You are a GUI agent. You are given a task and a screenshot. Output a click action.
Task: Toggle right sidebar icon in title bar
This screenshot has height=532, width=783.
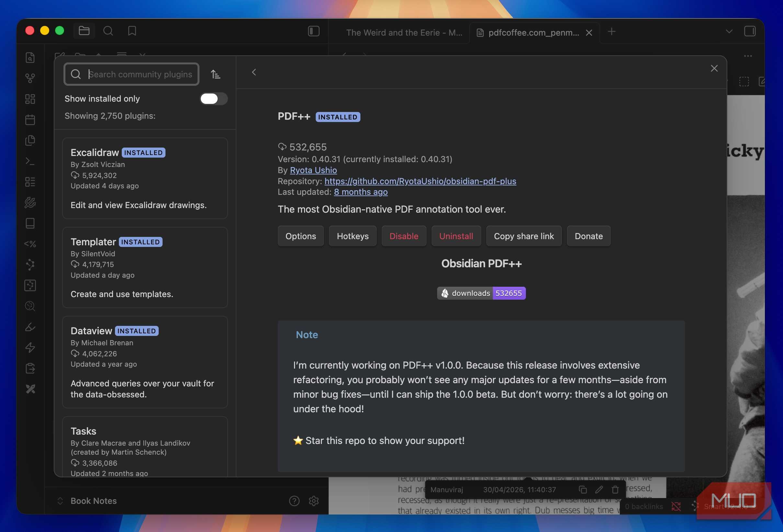[750, 31]
